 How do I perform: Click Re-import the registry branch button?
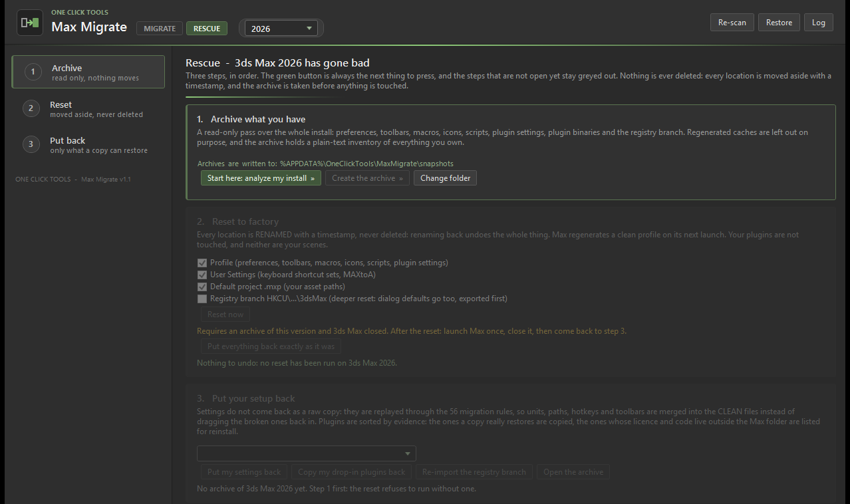[474, 472]
